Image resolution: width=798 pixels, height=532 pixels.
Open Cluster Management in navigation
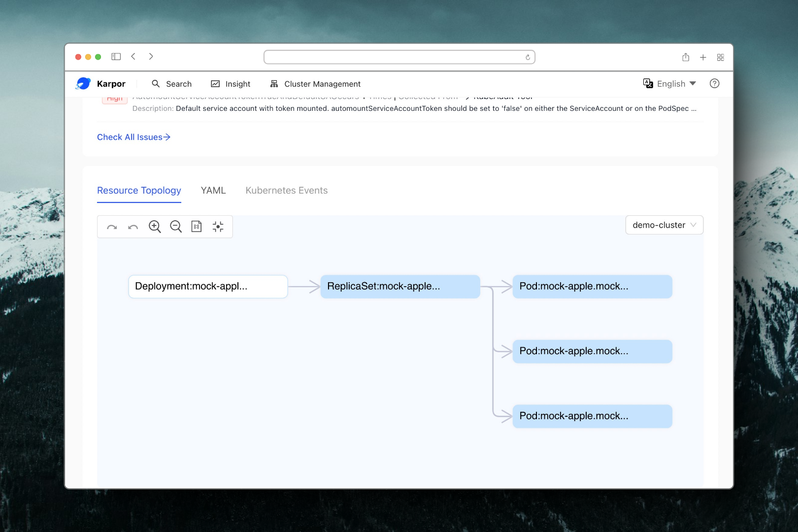coord(315,84)
